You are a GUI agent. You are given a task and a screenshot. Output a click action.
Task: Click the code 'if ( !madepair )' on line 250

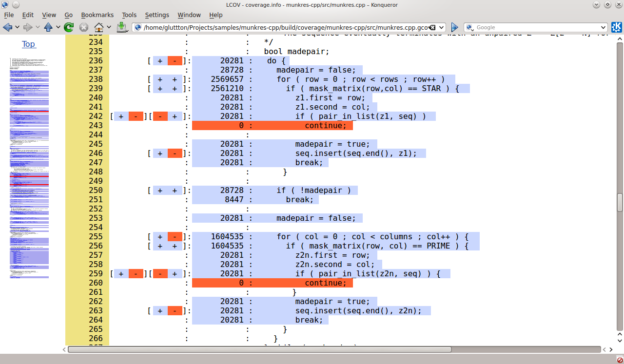313,190
